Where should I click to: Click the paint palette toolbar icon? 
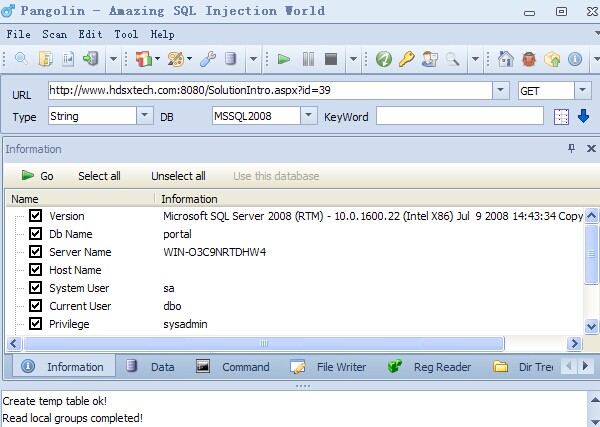(176, 59)
